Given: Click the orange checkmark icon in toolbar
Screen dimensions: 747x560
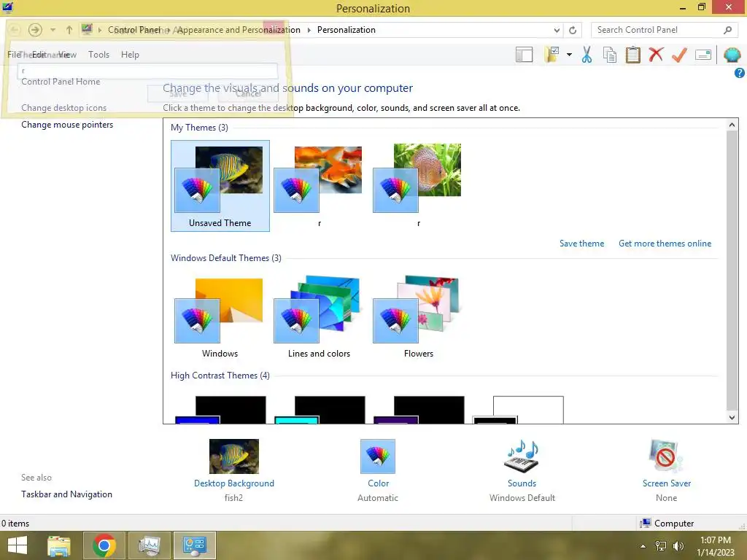Looking at the screenshot, I should pyautogui.click(x=679, y=55).
